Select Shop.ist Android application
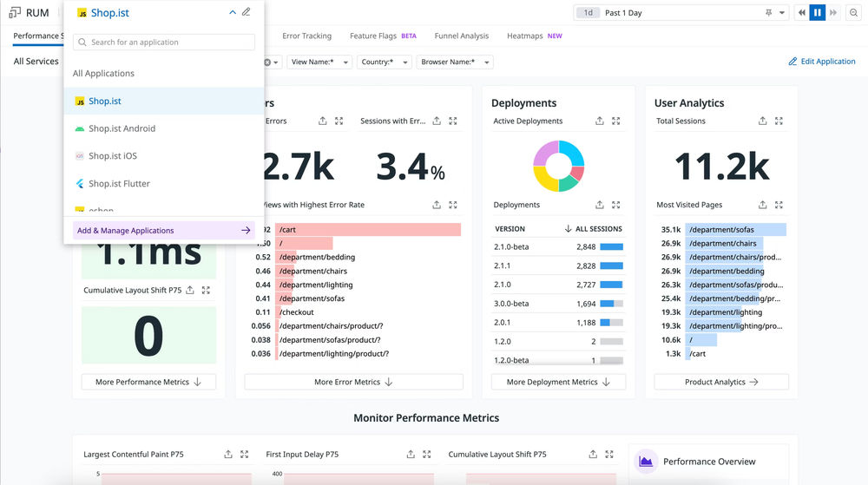 [164, 128]
